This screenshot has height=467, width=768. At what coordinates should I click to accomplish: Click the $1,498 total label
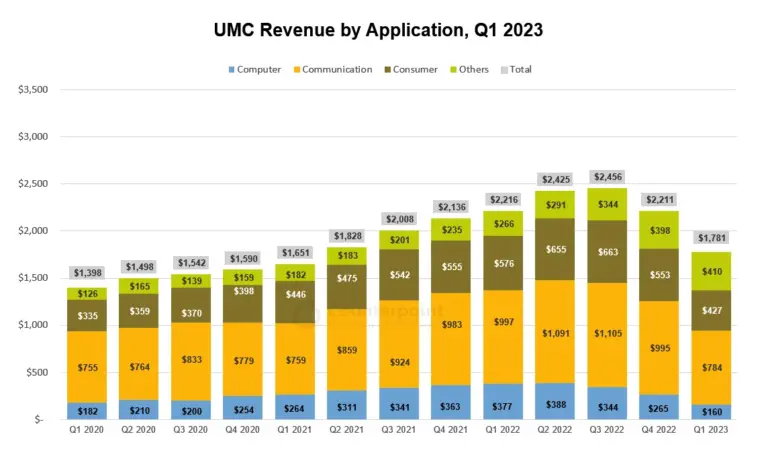(140, 267)
